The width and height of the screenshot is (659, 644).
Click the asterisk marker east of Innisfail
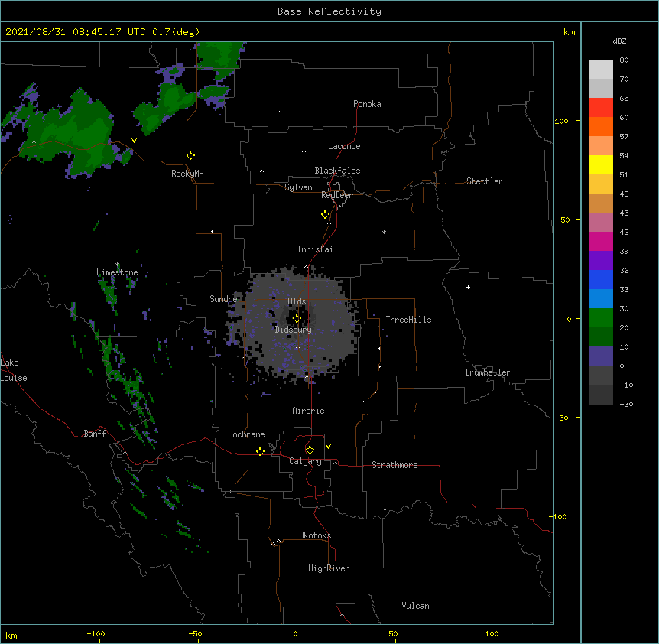384,232
